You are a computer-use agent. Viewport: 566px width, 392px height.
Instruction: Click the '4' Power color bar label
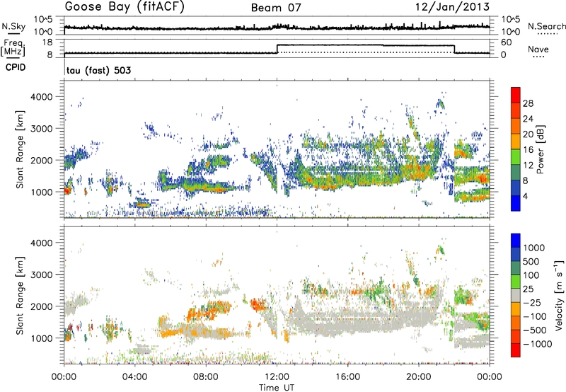pyautogui.click(x=525, y=197)
